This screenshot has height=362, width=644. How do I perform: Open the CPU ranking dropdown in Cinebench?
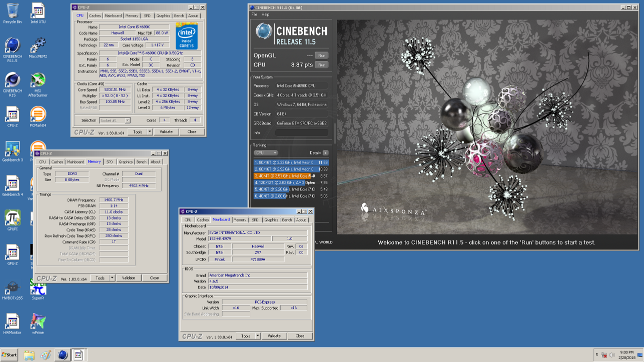pos(265,152)
